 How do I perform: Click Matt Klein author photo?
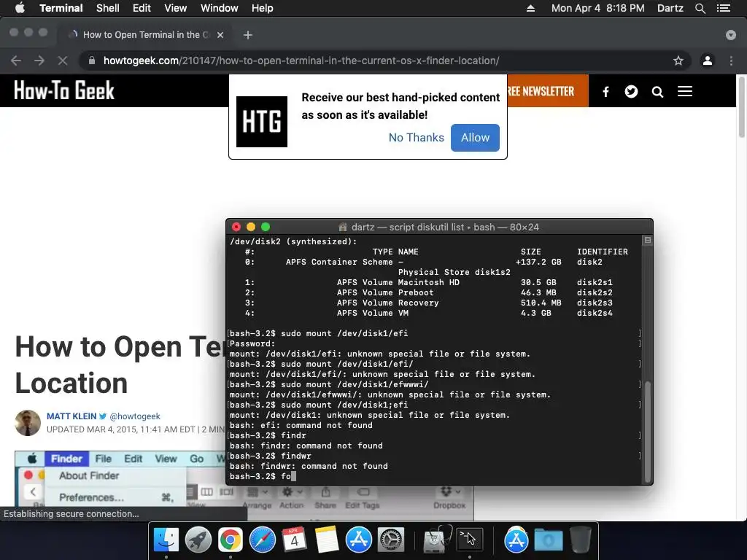click(28, 423)
